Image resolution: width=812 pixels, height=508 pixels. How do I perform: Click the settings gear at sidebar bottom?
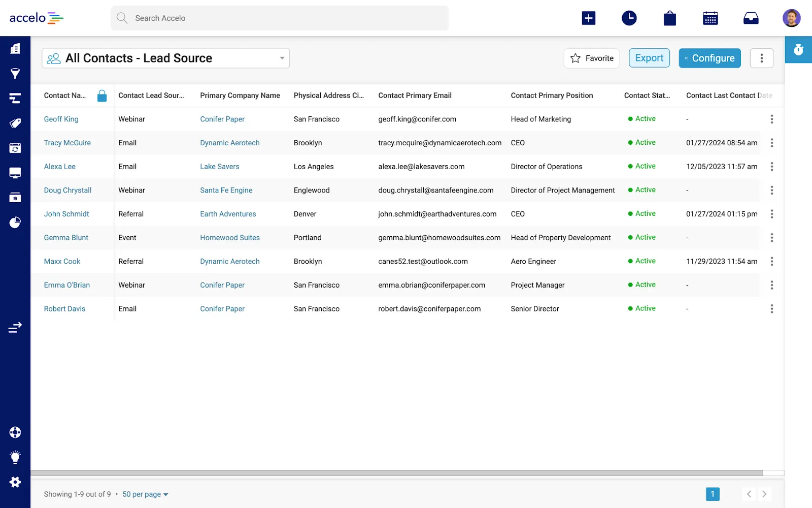coord(15,482)
